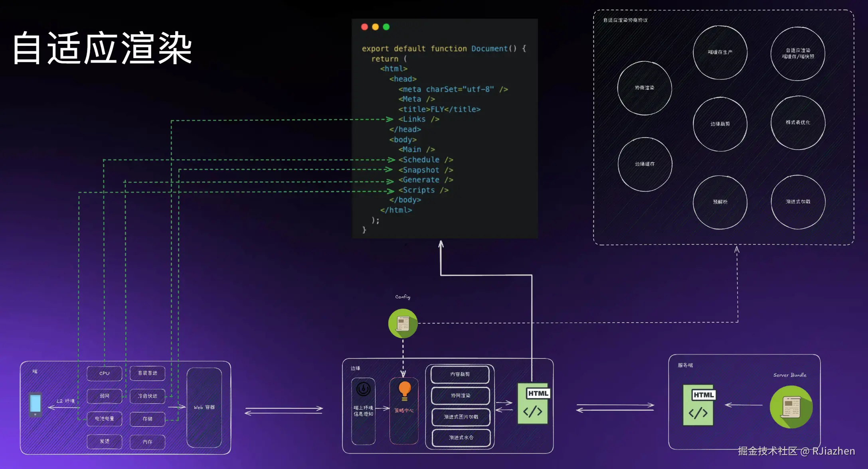Click the Server Bundle green circle icon
The image size is (868, 469).
pyautogui.click(x=791, y=407)
